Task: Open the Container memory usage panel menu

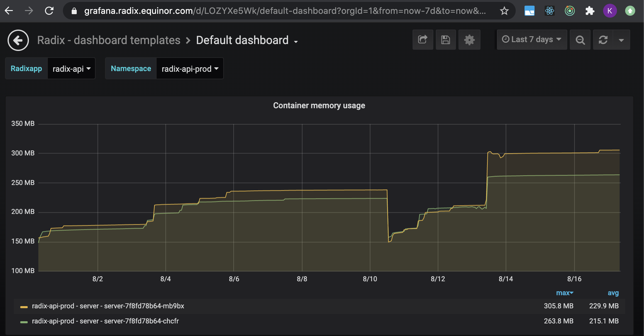Action: [319, 105]
